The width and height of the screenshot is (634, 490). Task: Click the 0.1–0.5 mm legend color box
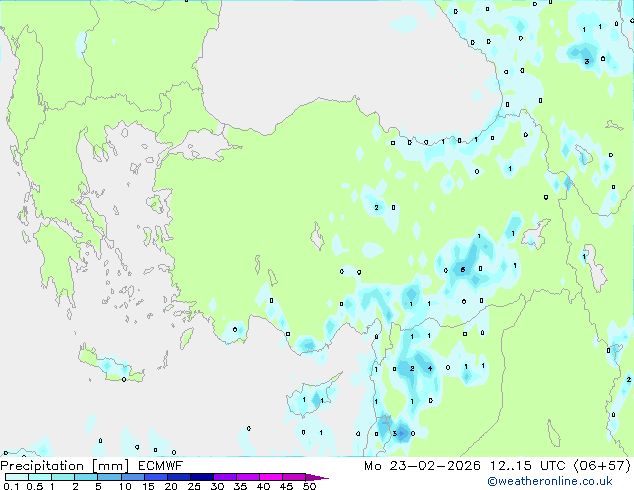click(17, 477)
